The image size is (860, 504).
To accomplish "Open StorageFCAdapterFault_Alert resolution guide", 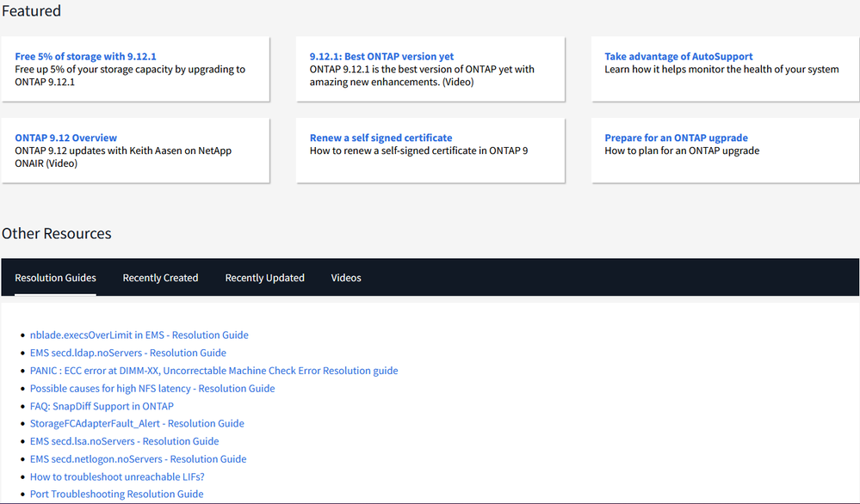I will click(x=137, y=423).
